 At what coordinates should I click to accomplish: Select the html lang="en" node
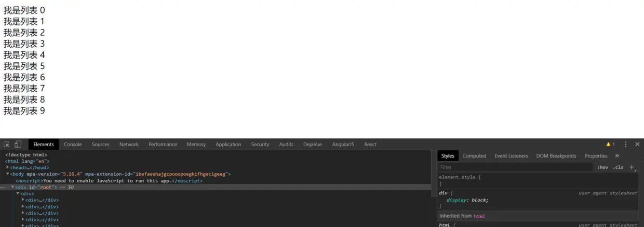(x=28, y=161)
